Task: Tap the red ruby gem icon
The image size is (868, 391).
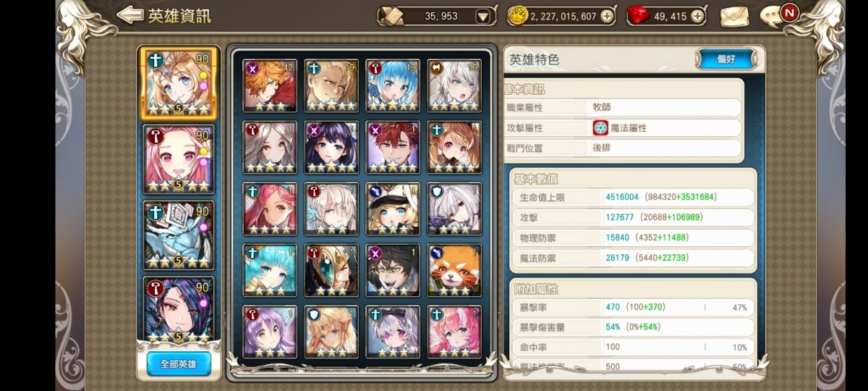Action: pos(637,15)
